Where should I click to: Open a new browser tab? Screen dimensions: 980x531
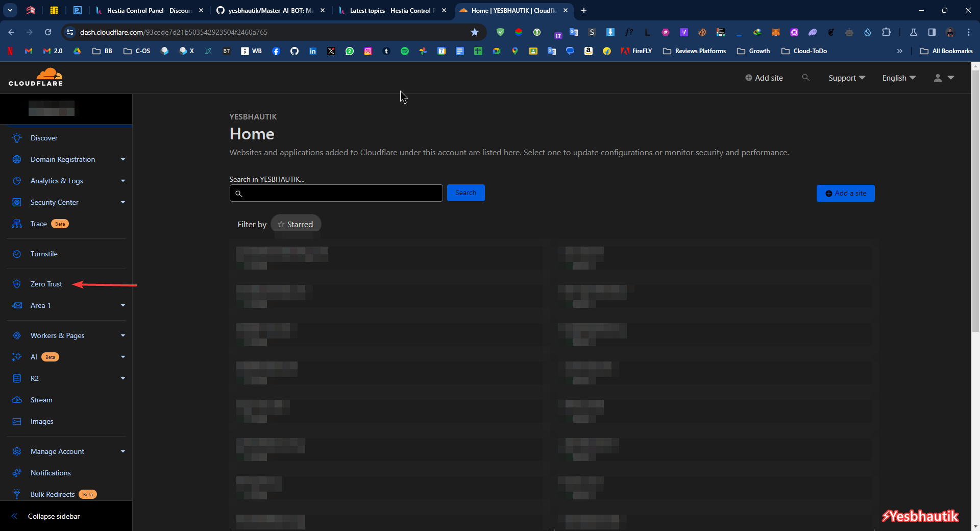pyautogui.click(x=583, y=10)
